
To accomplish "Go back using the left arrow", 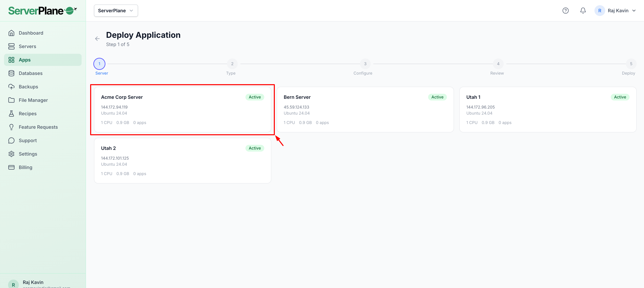I will coord(97,39).
